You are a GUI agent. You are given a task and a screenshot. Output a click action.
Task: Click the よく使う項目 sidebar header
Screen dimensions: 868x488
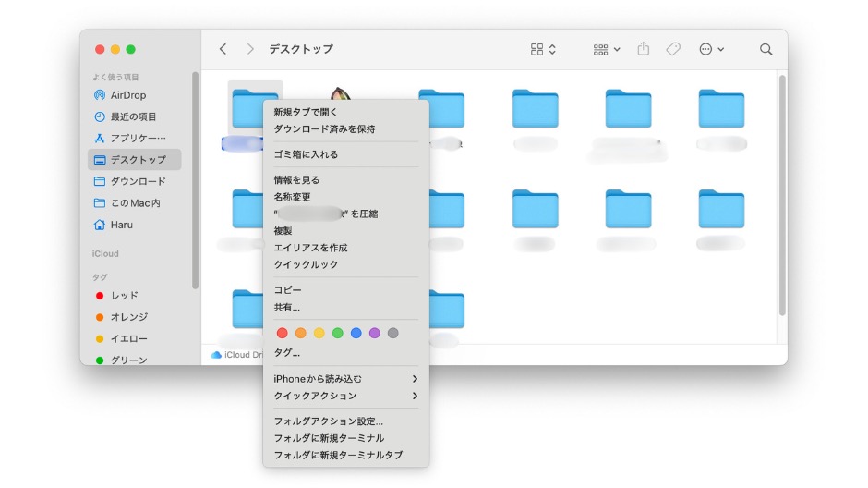[x=115, y=77]
